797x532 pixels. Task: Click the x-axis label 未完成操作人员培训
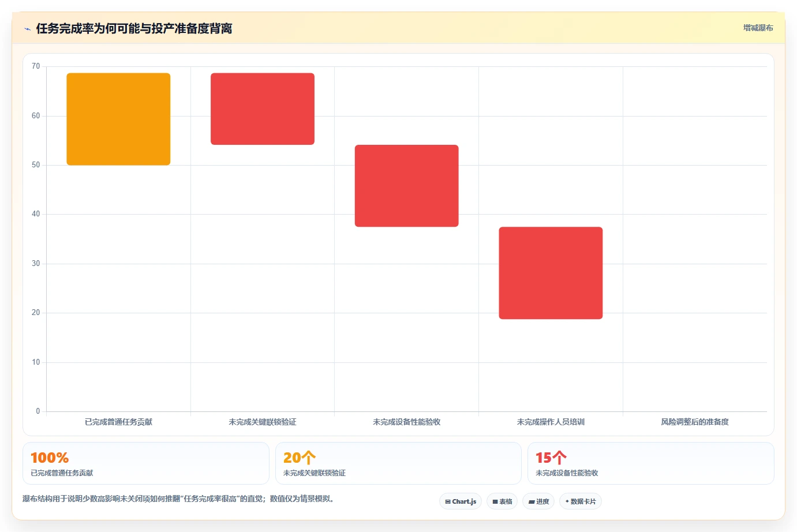551,422
